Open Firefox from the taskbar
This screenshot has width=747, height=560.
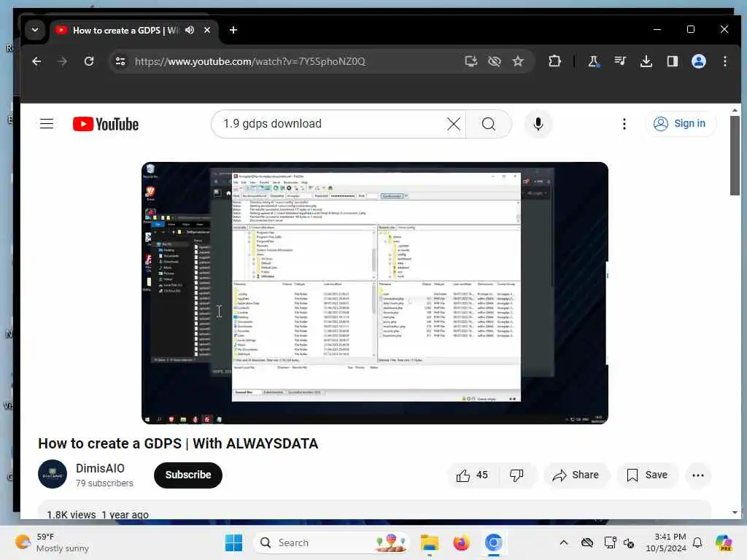pyautogui.click(x=461, y=542)
